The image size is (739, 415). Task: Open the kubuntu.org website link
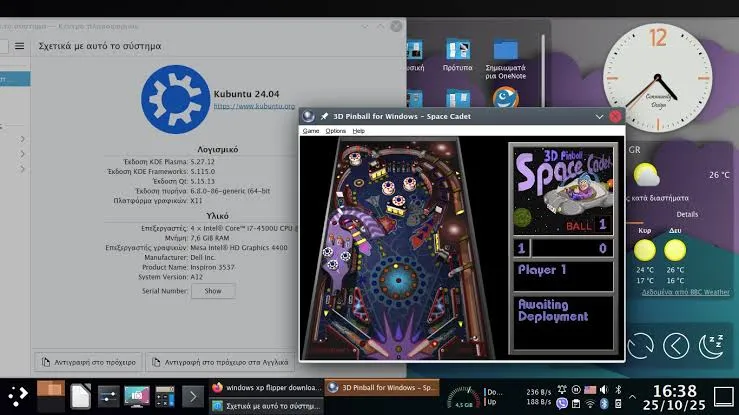tap(254, 106)
